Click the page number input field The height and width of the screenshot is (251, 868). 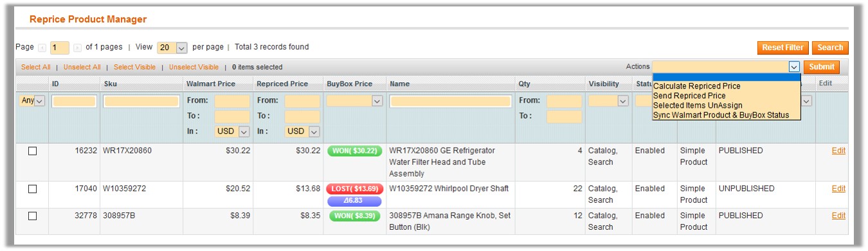click(59, 48)
